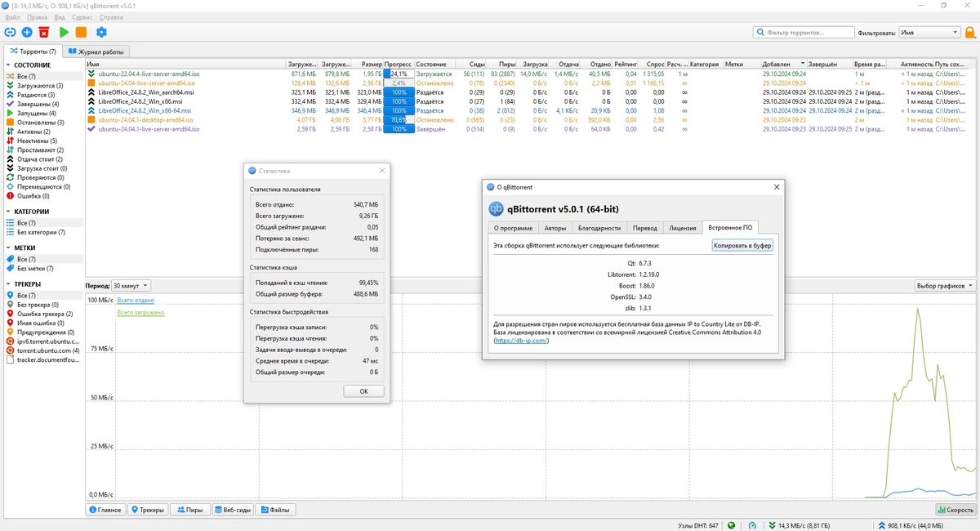Screen dimensions: 980x531
Task: Click the Всего загружено graph legend link
Action: 140,312
